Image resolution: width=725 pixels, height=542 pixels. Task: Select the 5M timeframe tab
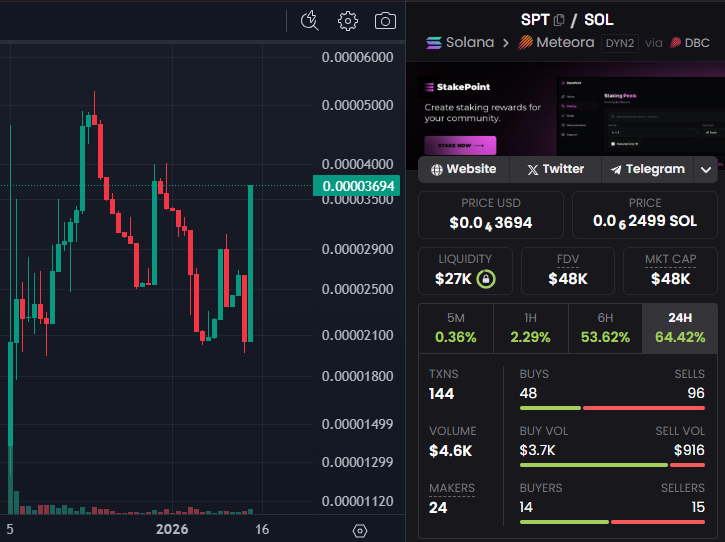point(456,328)
